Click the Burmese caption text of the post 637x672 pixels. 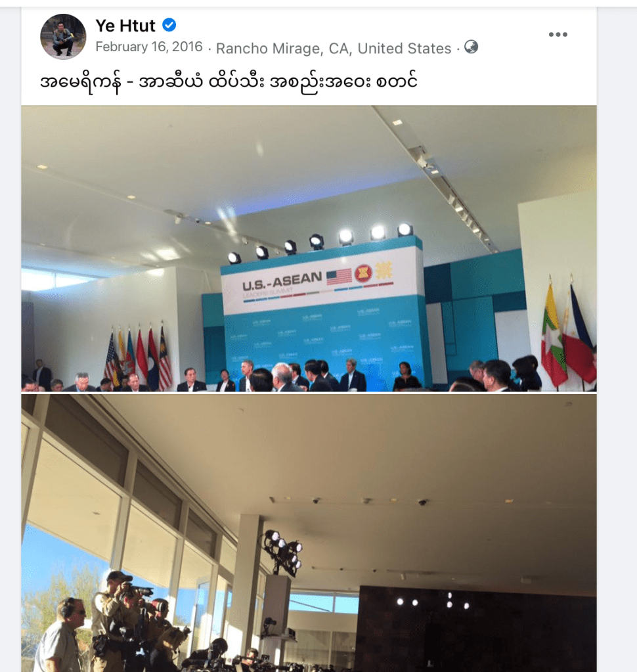coord(229,81)
